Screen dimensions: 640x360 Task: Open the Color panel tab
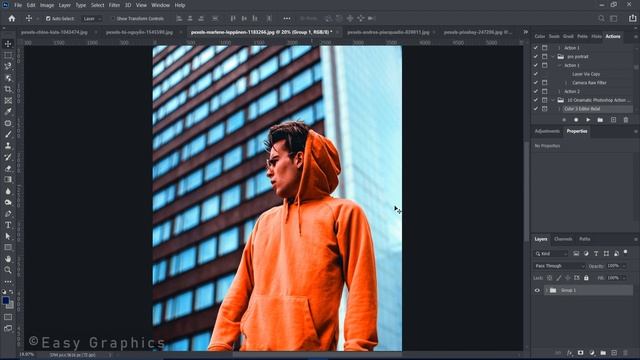540,36
